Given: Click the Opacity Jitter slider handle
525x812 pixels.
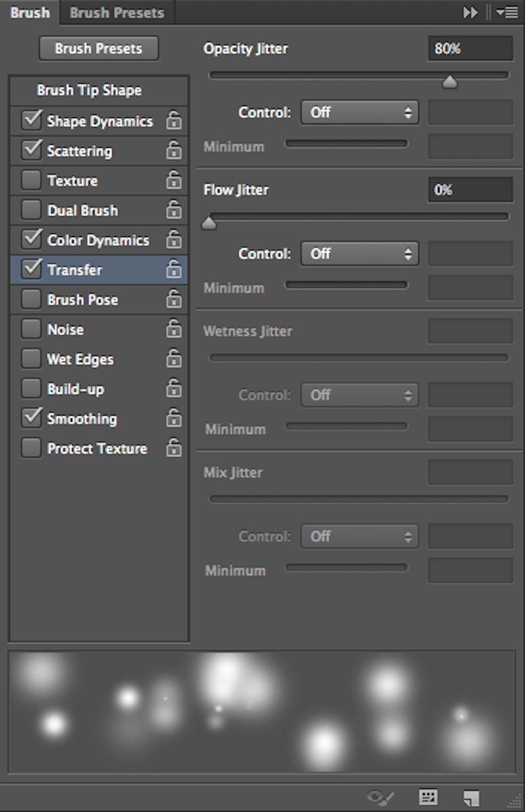Looking at the screenshot, I should [x=449, y=82].
